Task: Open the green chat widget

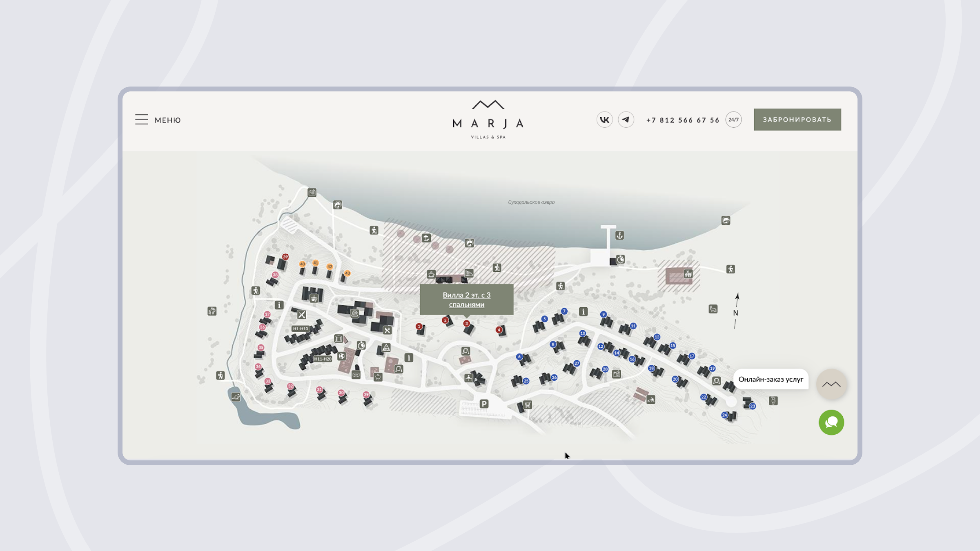Action: point(831,422)
